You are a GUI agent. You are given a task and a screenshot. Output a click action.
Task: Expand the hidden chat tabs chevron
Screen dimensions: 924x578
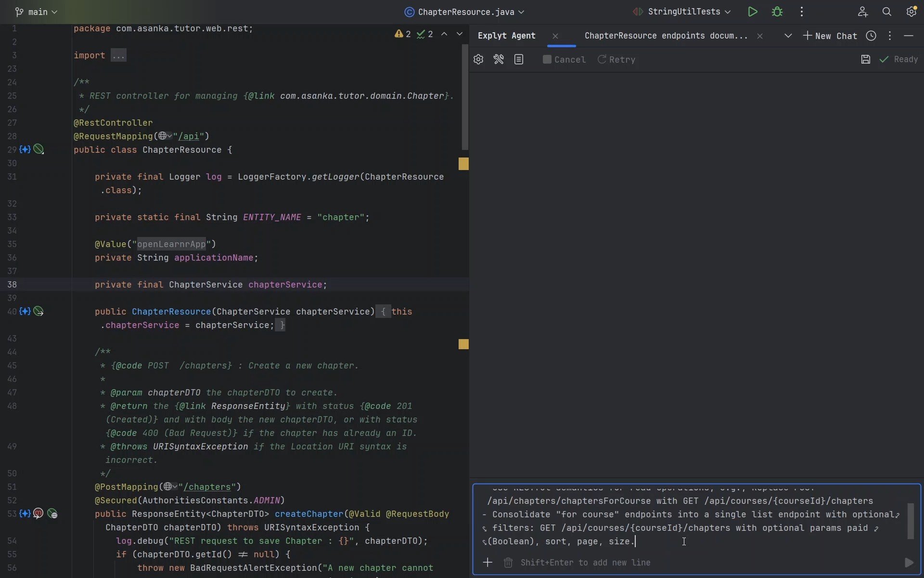click(x=788, y=36)
